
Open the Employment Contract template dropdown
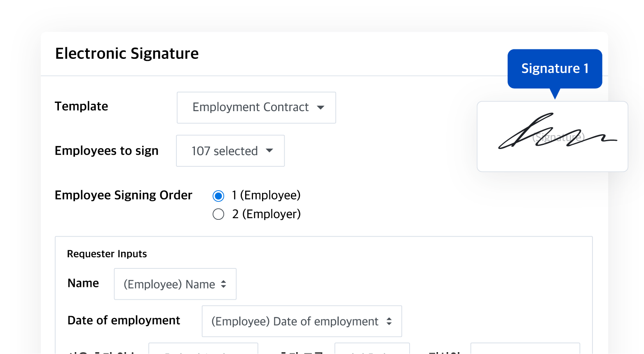pyautogui.click(x=256, y=107)
